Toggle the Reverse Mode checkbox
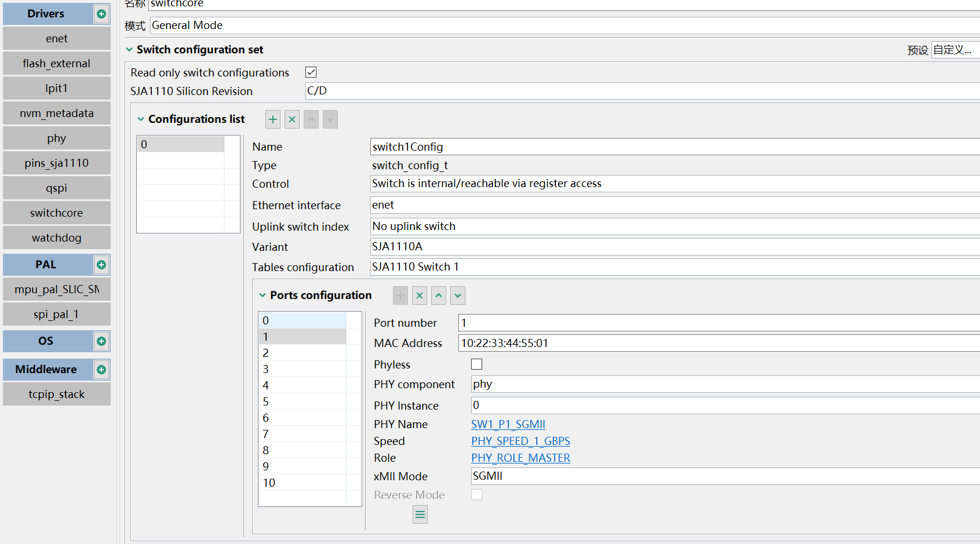 pos(476,494)
